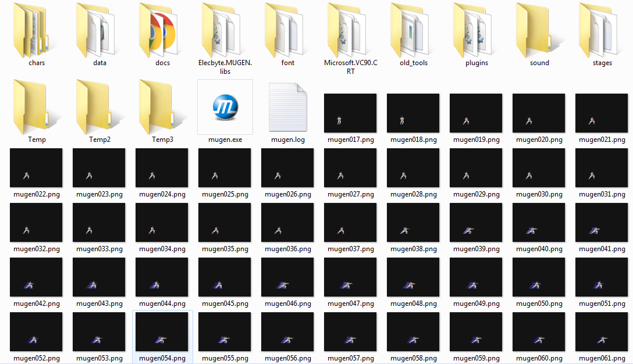Select the mugen.log text file
The height and width of the screenshot is (364, 633).
point(288,108)
